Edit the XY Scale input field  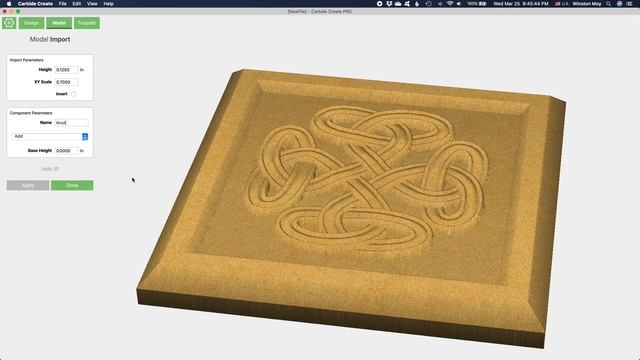66,82
